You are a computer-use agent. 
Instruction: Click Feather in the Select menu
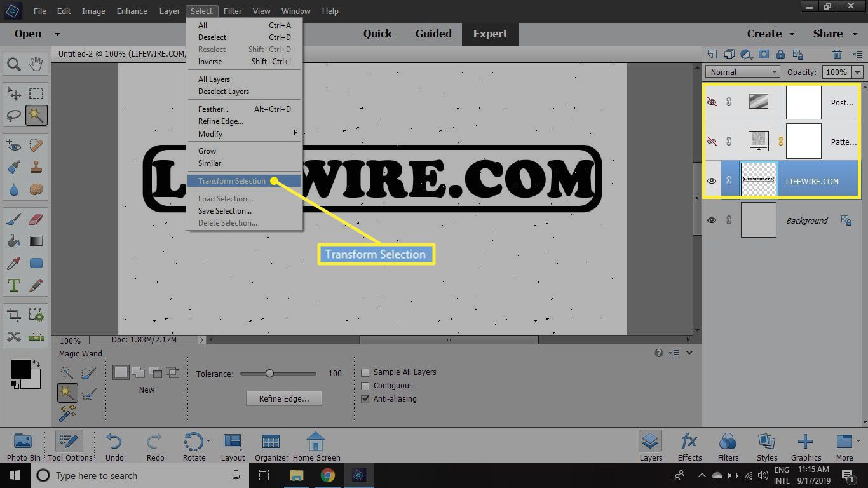coord(244,109)
